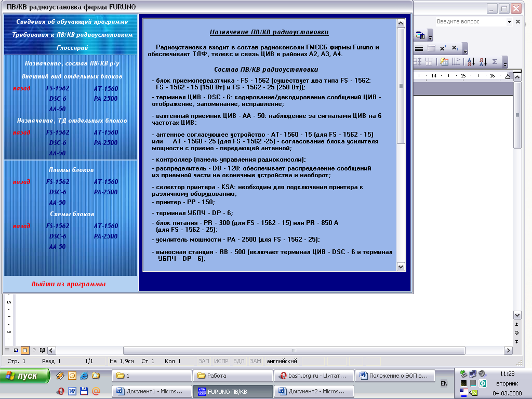Open 'Сведения об обучающей программе' section

72,22
